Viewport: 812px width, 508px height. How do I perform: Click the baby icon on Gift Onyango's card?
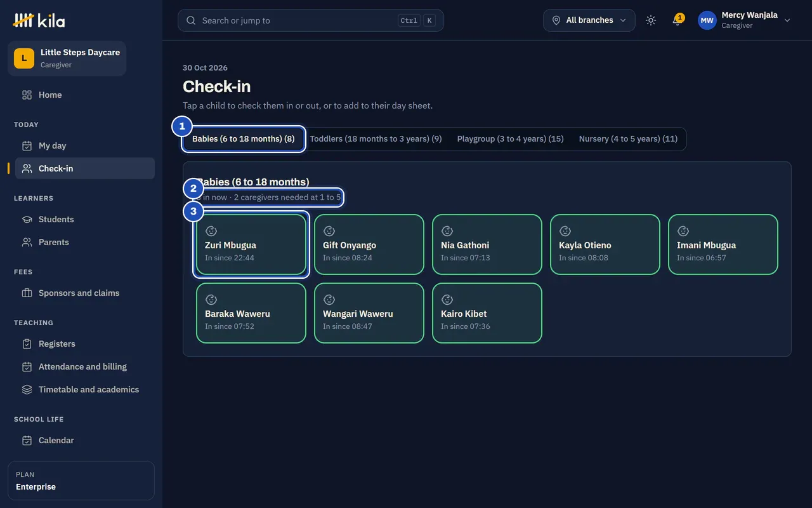point(329,231)
